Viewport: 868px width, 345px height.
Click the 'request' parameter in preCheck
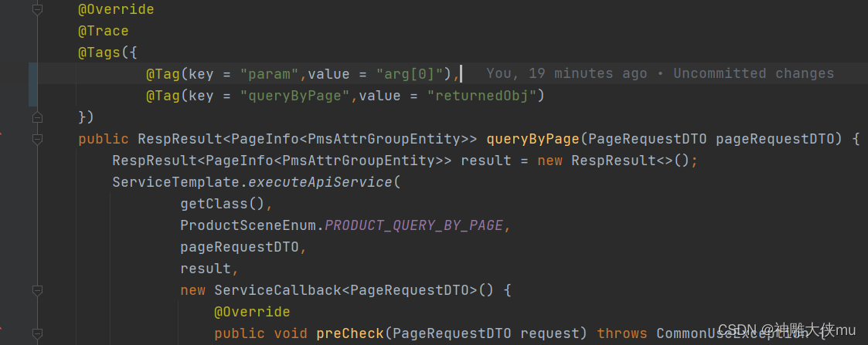550,333
